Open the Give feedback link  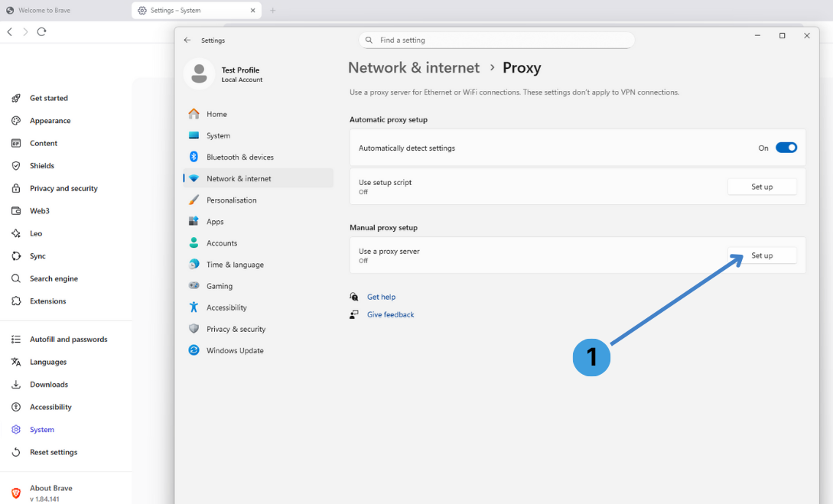click(x=390, y=314)
